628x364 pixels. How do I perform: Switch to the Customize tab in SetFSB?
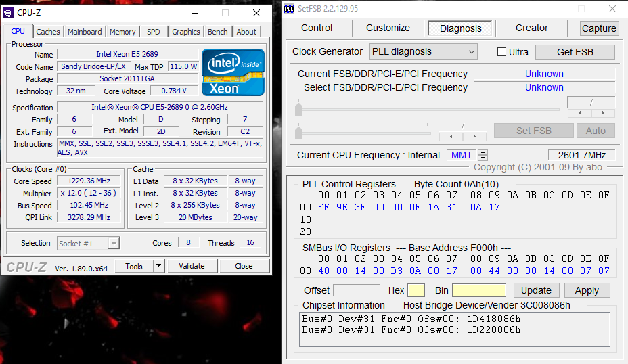coord(388,28)
